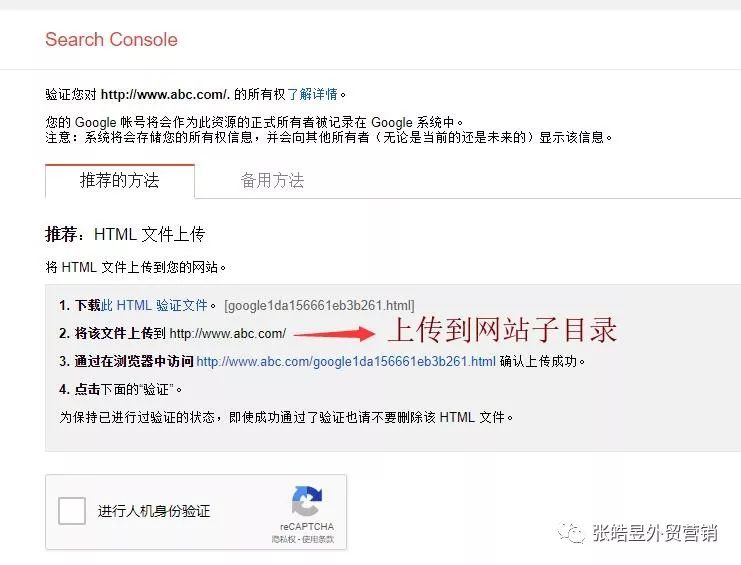This screenshot has width=741, height=565.
Task: Click the bold http://www.abc.com/. URL in the header sentence
Action: pyautogui.click(x=165, y=94)
